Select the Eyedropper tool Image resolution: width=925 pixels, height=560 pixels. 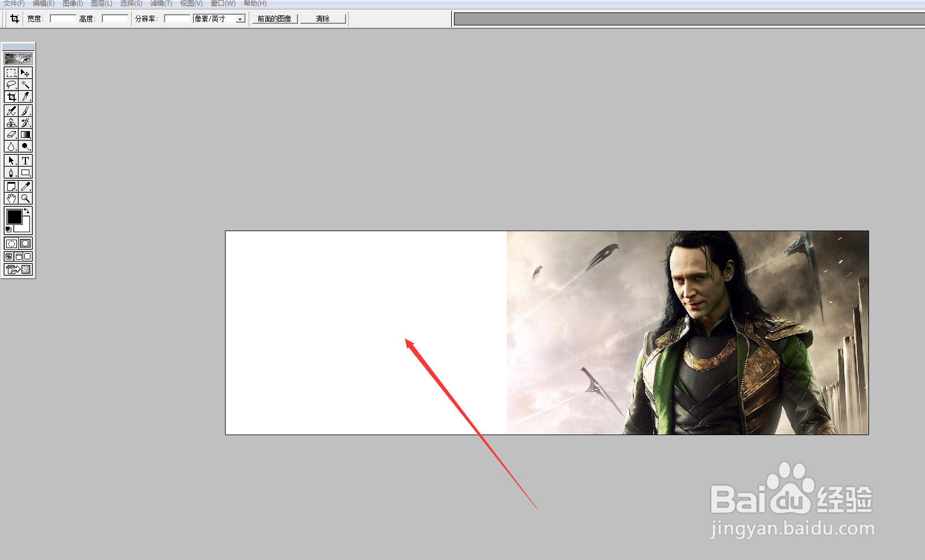click(25, 186)
